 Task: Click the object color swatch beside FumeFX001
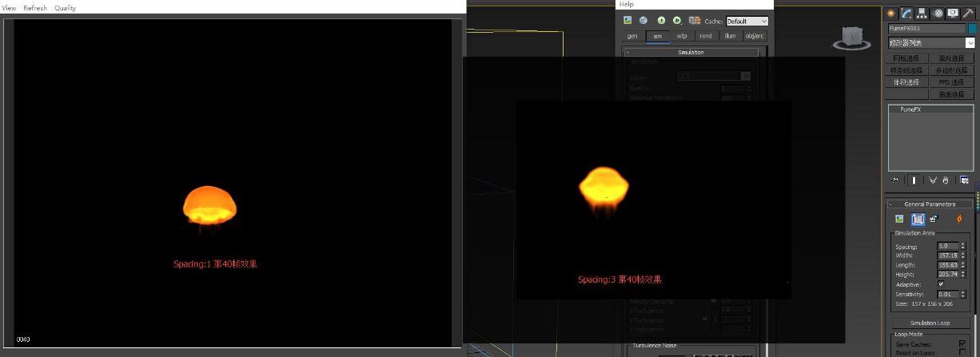click(970, 29)
